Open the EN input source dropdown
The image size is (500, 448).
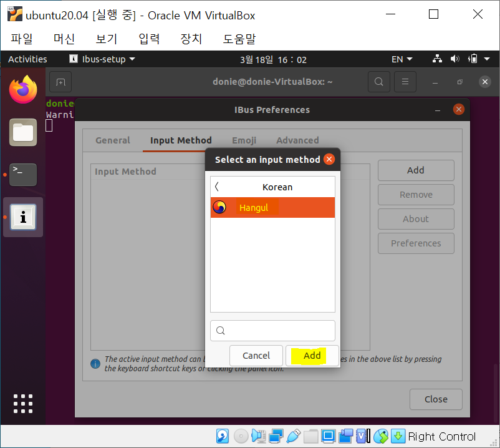pos(401,59)
